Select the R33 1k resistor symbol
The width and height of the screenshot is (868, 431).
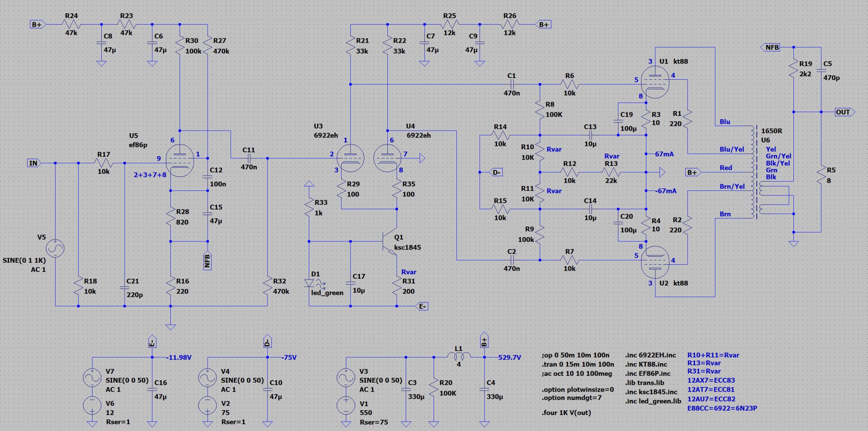(309, 207)
